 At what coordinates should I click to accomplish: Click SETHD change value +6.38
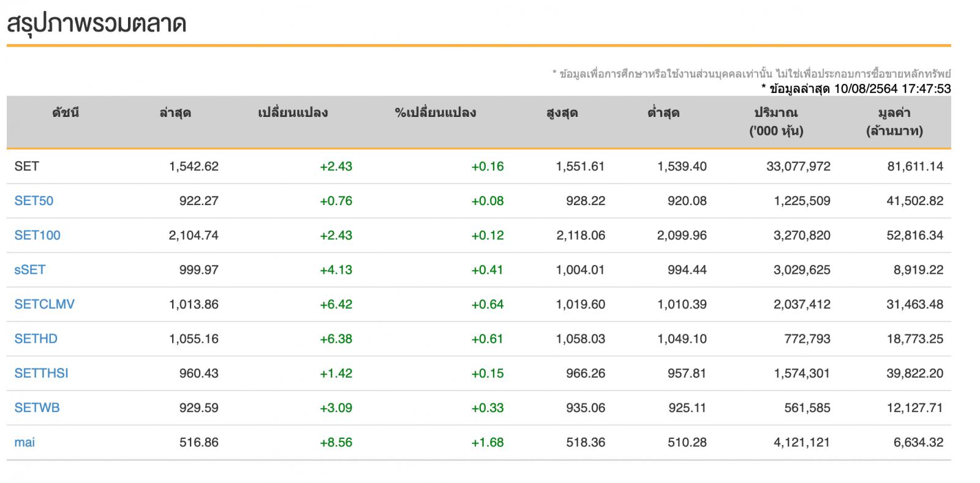click(336, 339)
